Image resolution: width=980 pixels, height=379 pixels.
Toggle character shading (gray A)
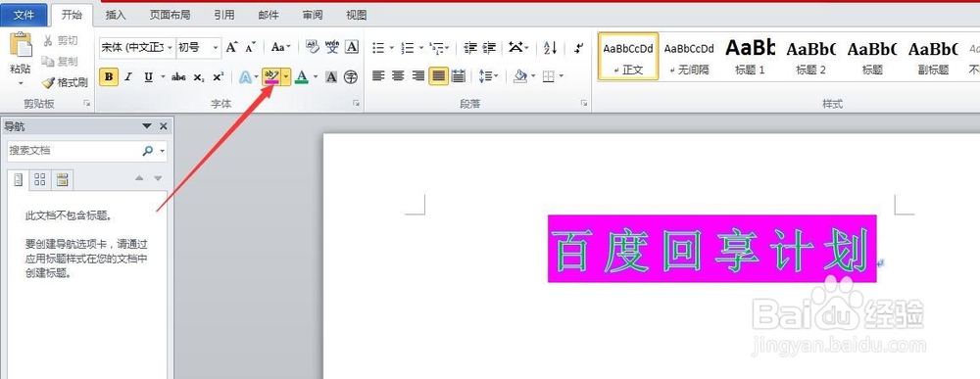331,76
